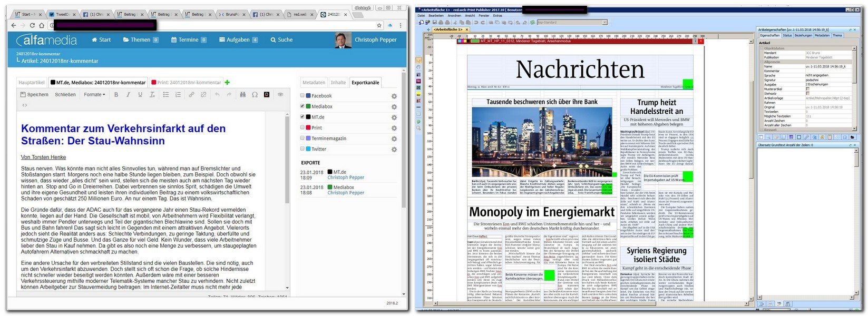The image size is (868, 316).
Task: Open the isp-Standard combo box
Action: 572,22
